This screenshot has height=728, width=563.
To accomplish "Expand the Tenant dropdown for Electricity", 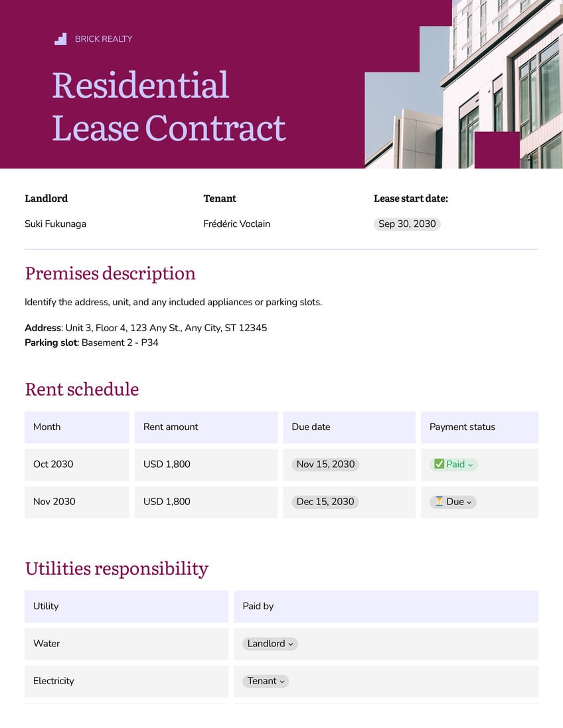I will click(266, 681).
